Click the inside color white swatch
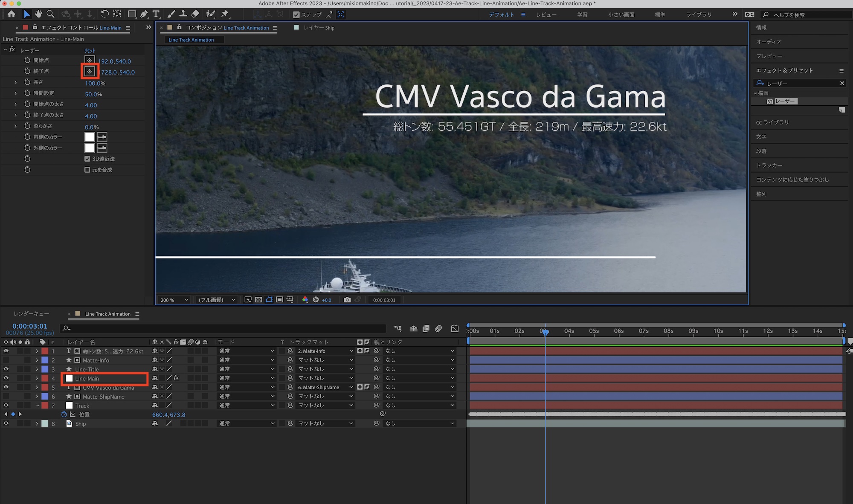Image resolution: width=853 pixels, height=504 pixels. click(x=90, y=137)
